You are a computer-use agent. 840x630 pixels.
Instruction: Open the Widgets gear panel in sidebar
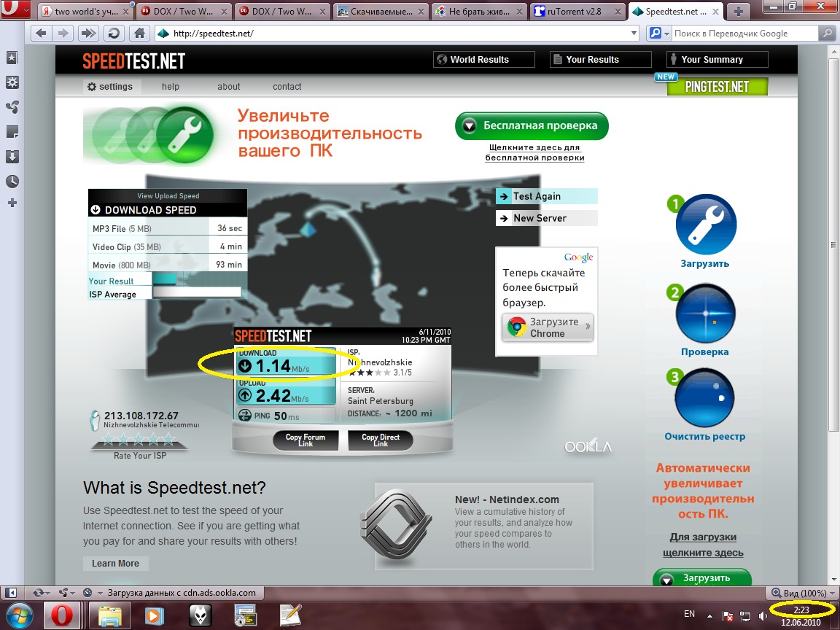12,82
